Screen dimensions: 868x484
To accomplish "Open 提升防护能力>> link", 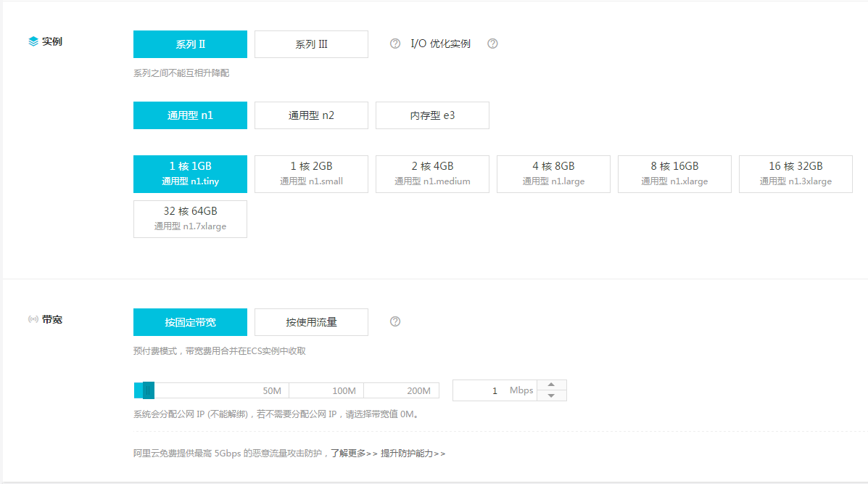I will (413, 454).
